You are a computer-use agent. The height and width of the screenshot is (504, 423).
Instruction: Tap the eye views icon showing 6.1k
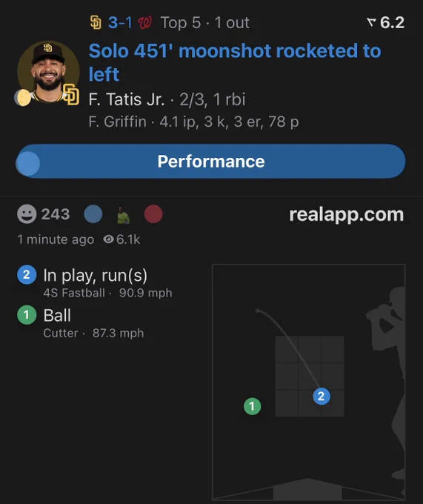[x=109, y=239]
